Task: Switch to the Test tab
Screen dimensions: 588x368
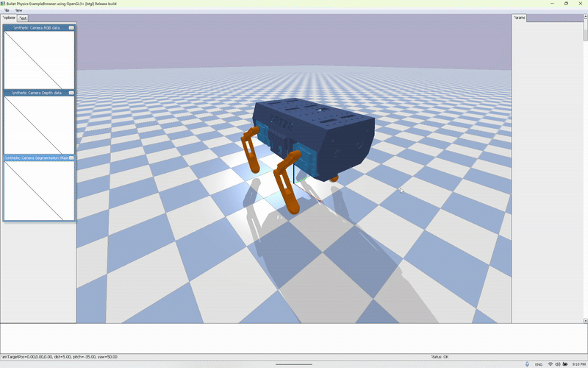Action: (x=24, y=18)
